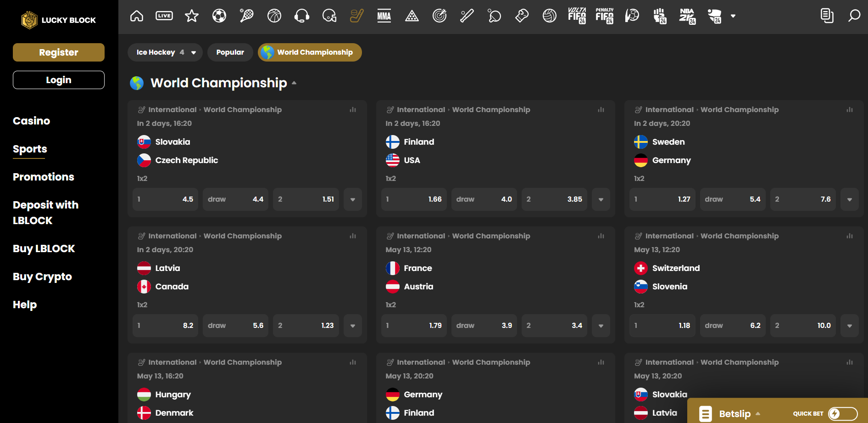Screen dimensions: 868x423
Task: Click the Login button
Action: pos(59,80)
